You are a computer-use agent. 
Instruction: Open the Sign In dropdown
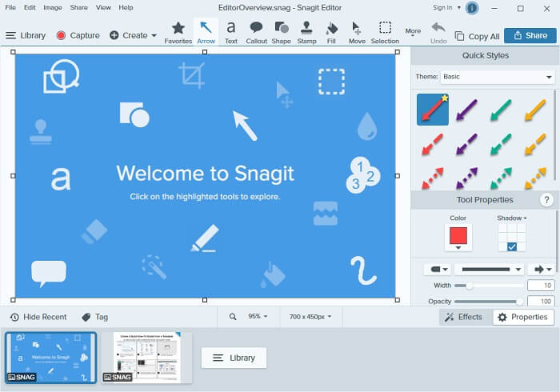point(459,7)
